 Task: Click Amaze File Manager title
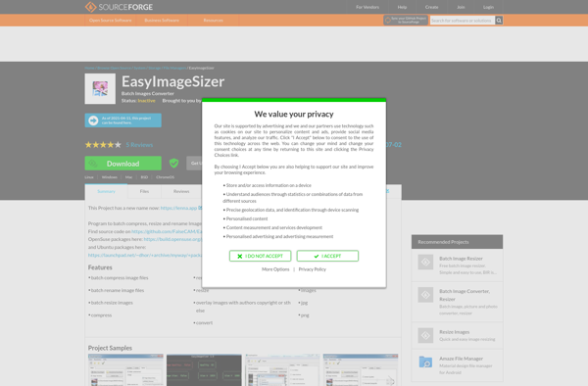click(461, 359)
